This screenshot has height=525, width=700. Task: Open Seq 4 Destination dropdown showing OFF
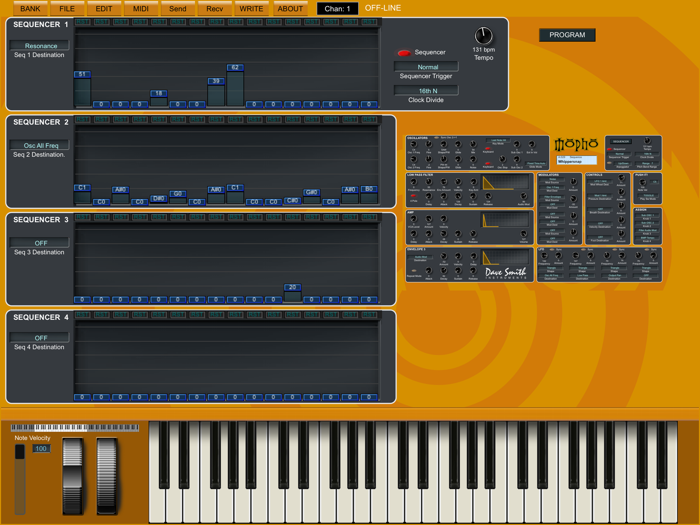click(x=39, y=338)
